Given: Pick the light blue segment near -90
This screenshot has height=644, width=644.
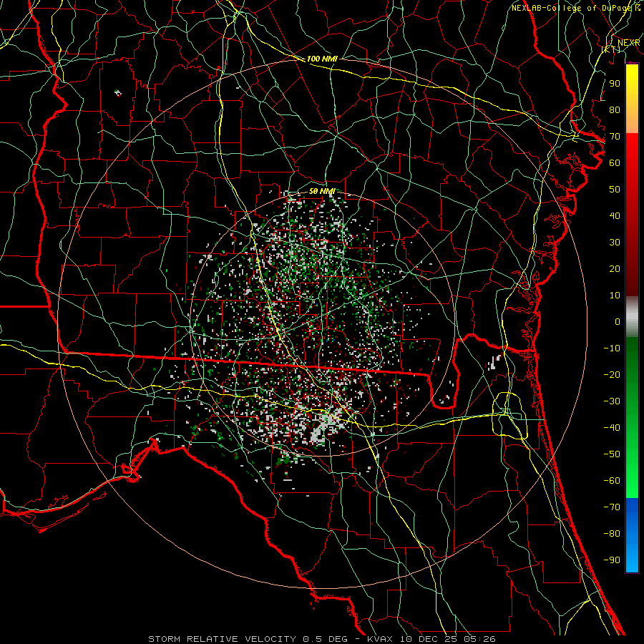Looking at the screenshot, I should pyautogui.click(x=632, y=559).
